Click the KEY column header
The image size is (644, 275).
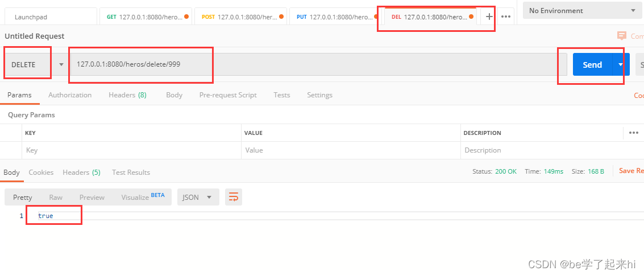pyautogui.click(x=30, y=133)
